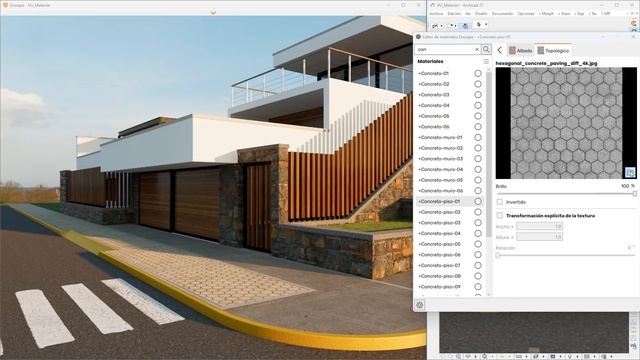Select the +Concreto-piso-03 material name

pyautogui.click(x=439, y=223)
